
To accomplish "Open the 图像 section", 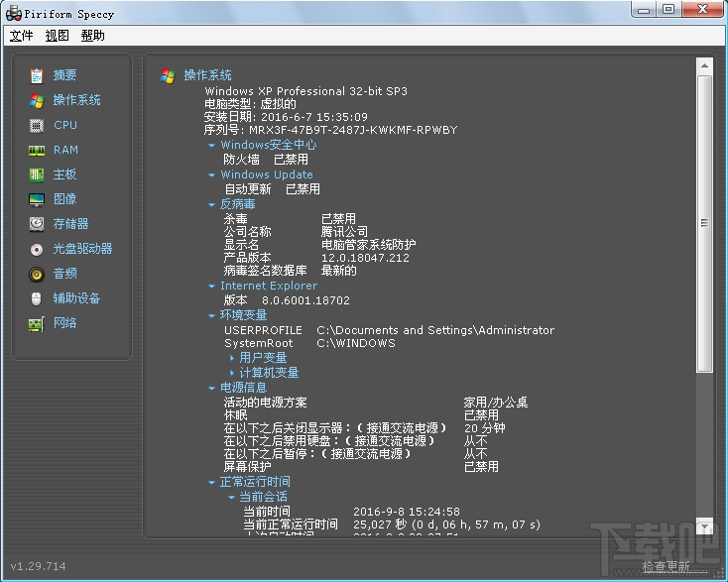I will coord(64,199).
